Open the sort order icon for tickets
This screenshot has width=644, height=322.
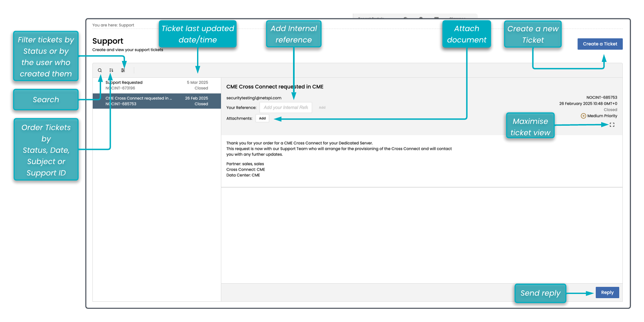[x=111, y=70]
